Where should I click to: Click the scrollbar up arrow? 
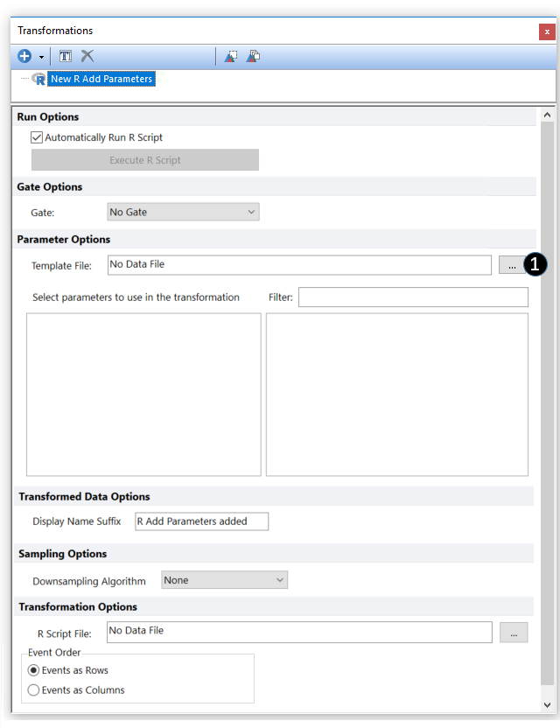tap(548, 115)
